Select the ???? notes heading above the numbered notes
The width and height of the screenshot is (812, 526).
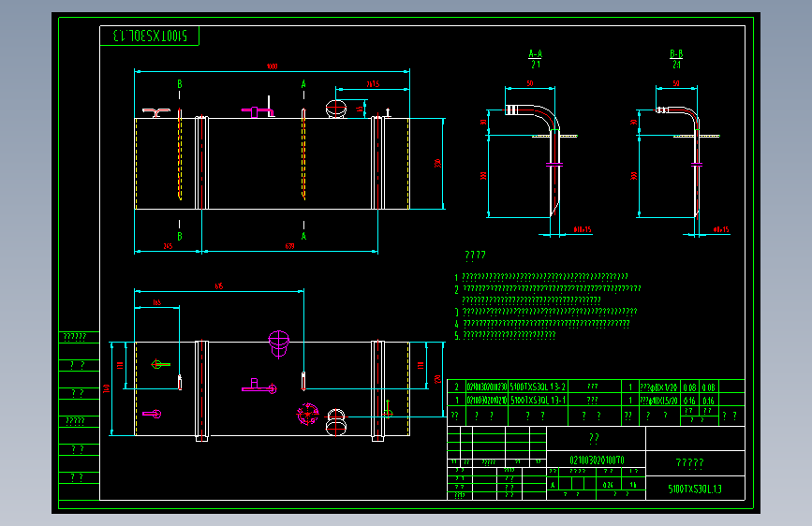pyautogui.click(x=476, y=255)
